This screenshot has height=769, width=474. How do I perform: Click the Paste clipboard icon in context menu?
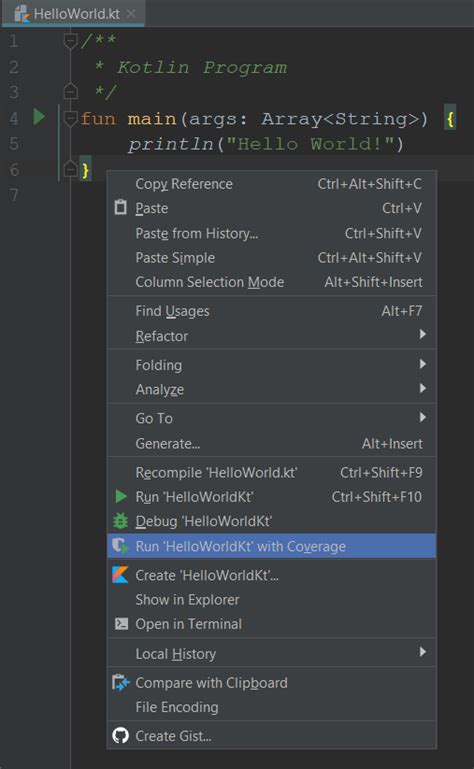120,207
